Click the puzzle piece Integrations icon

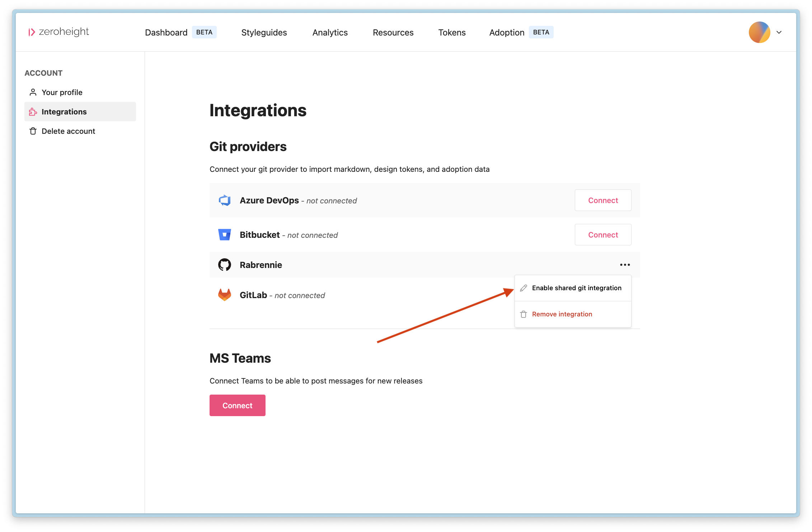pos(33,112)
